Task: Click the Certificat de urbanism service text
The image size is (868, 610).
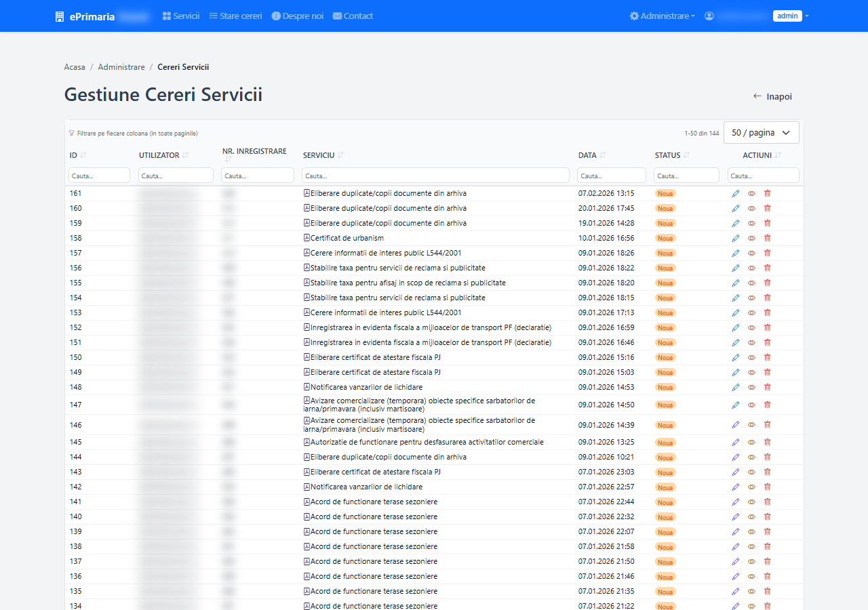Action: 347,238
